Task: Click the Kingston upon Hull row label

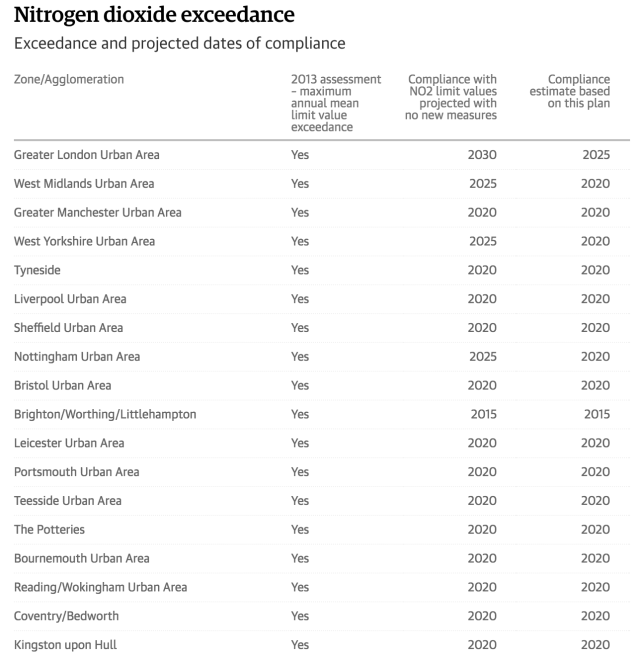Action: pos(65,645)
